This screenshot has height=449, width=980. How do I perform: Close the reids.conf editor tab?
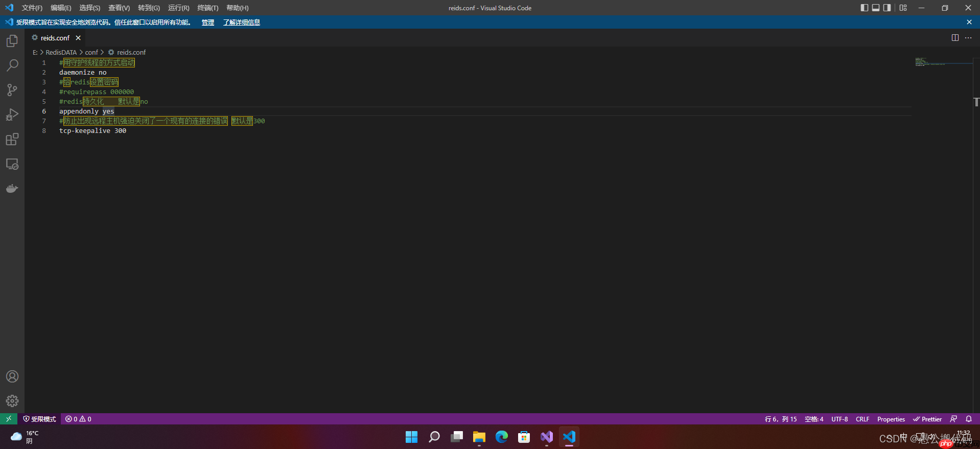[78, 38]
